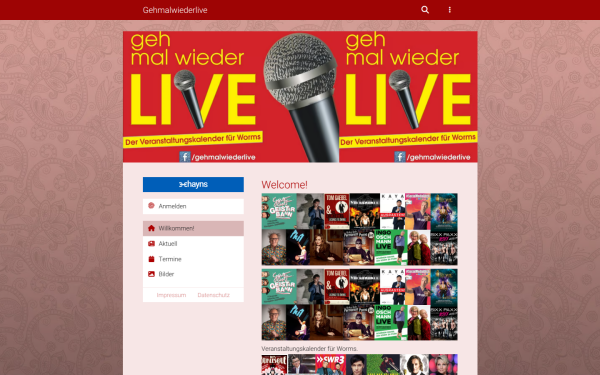Open the Bilder menu item

[x=193, y=274]
